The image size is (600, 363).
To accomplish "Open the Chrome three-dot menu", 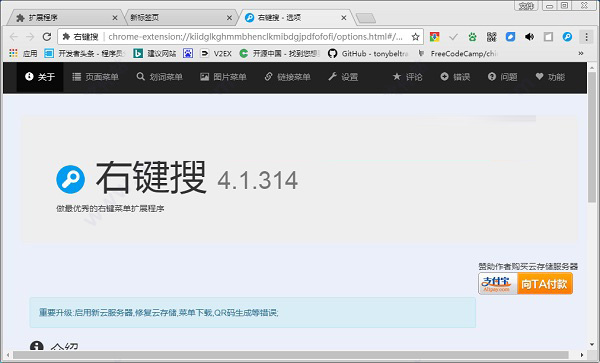I will [586, 37].
